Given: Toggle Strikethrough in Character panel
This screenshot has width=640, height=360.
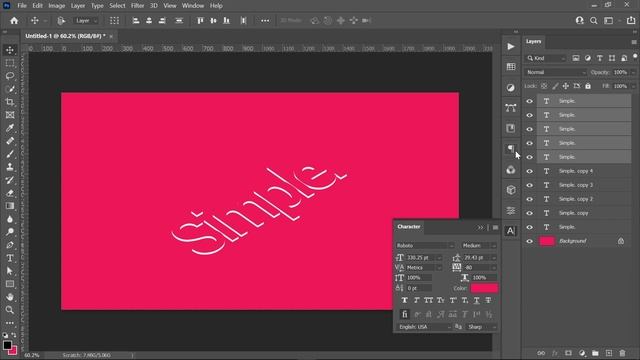Looking at the screenshot, I should point(488,300).
